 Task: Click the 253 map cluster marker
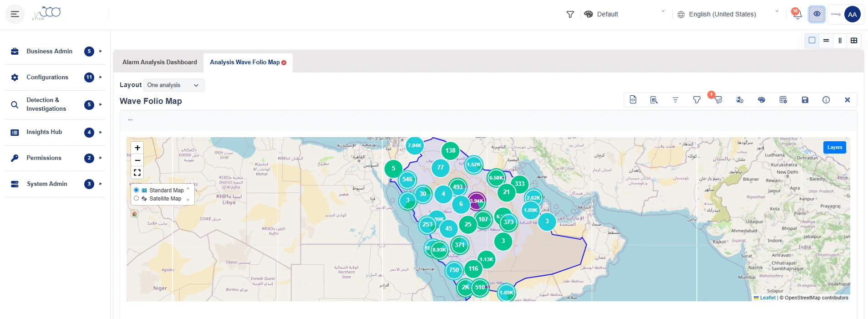427,224
